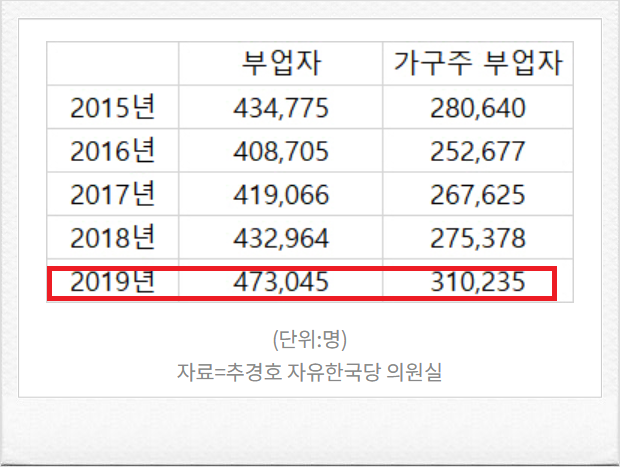The image size is (620, 467).
Task: Click the 2016년 row label
Action: (x=112, y=151)
